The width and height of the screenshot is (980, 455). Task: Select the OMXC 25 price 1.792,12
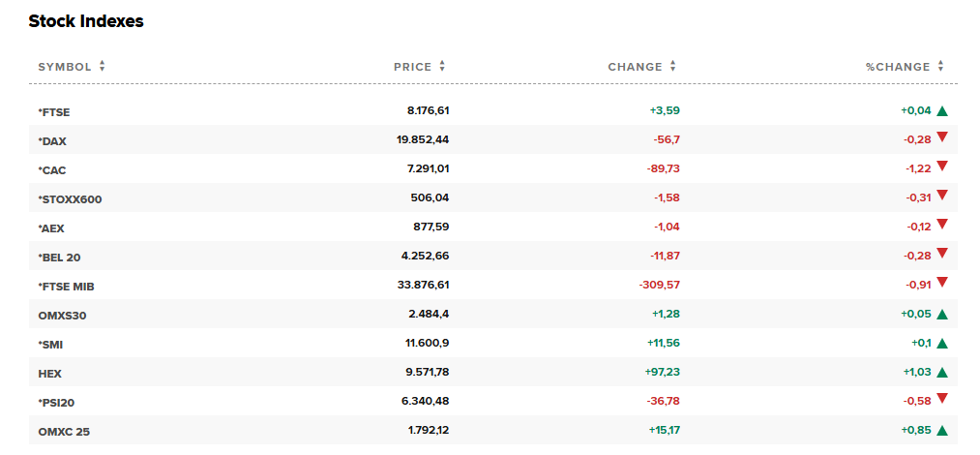pyautogui.click(x=429, y=431)
